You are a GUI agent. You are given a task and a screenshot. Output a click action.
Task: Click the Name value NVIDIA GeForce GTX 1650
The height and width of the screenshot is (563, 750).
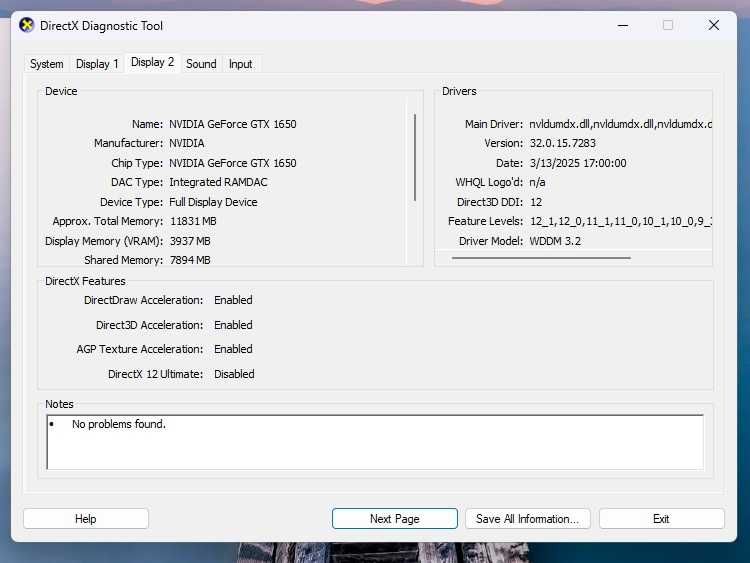(233, 124)
